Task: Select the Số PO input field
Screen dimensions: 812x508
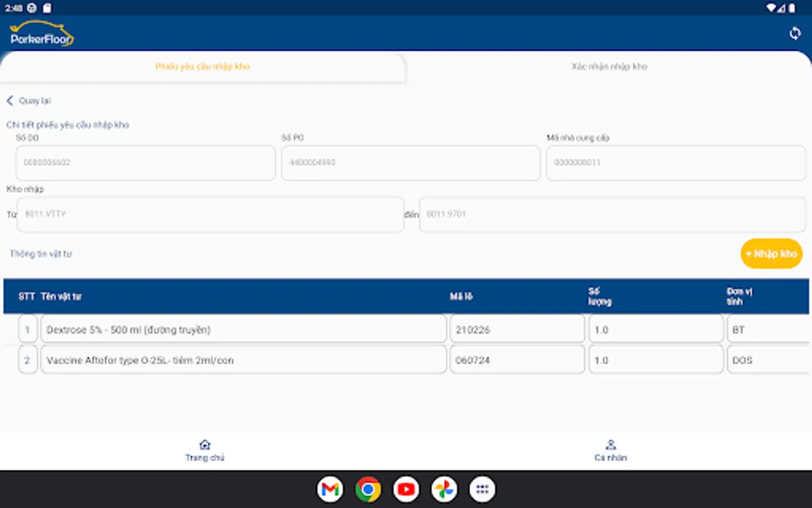Action: tap(411, 163)
